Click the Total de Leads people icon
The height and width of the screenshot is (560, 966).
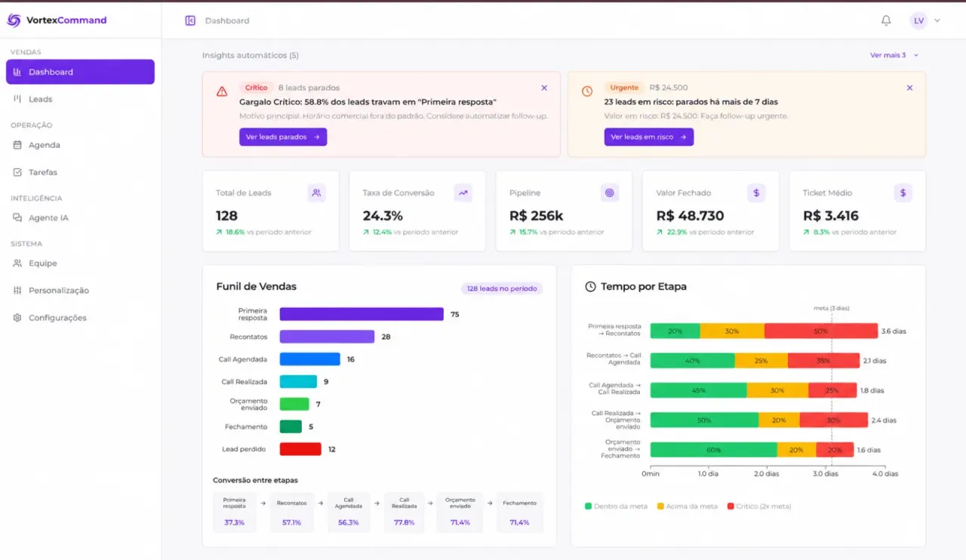coord(317,192)
